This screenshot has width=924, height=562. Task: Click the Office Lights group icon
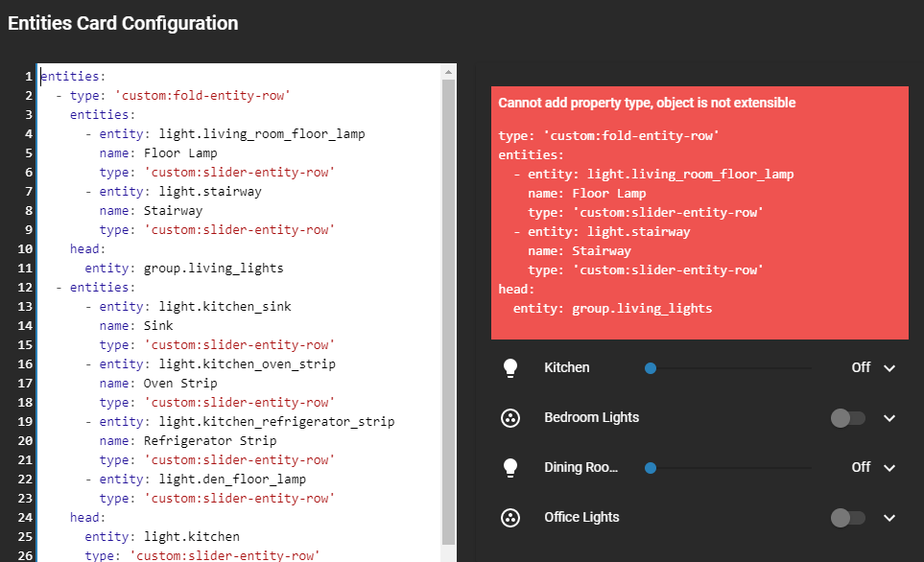click(509, 517)
